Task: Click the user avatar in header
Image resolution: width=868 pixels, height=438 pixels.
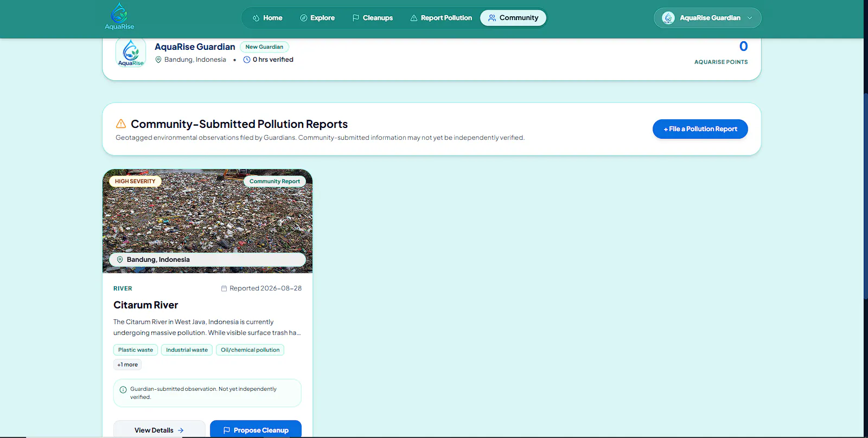Action: (x=668, y=18)
